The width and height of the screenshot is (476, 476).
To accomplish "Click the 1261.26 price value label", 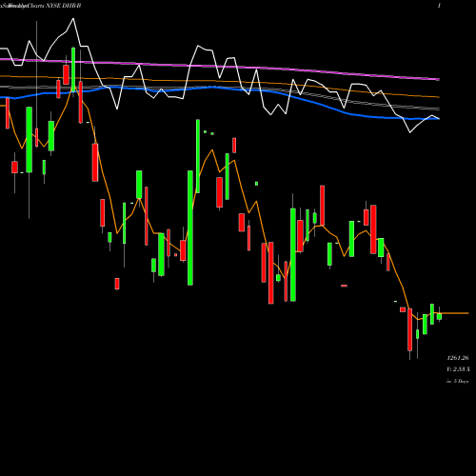I will pos(458,358).
